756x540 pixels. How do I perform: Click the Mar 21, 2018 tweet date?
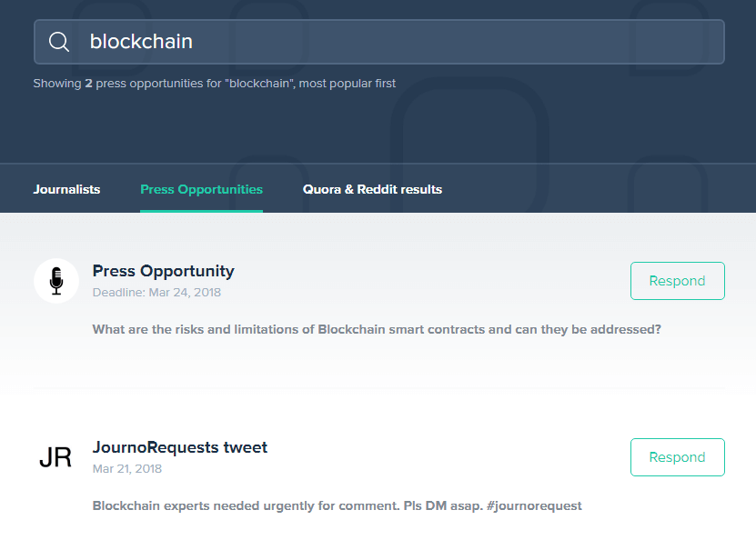pos(127,469)
